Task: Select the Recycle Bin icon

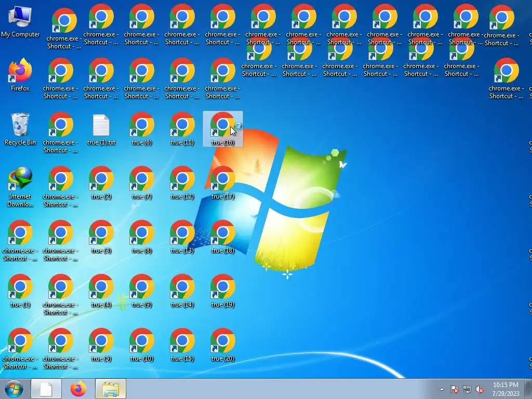Action: tap(20, 129)
